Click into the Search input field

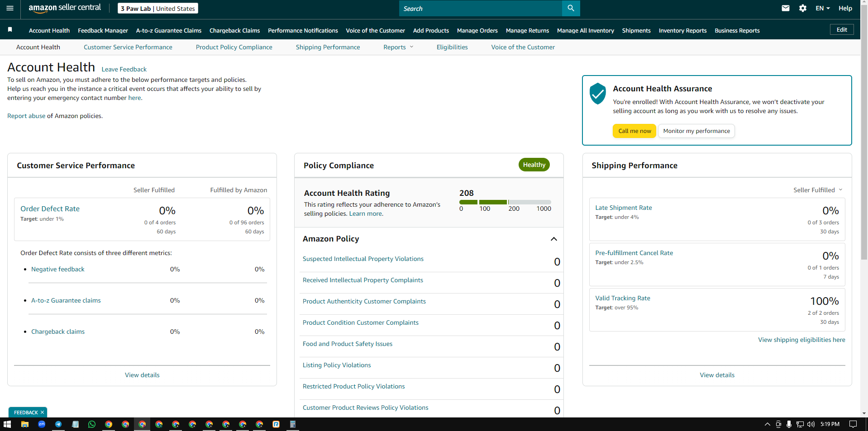point(480,8)
